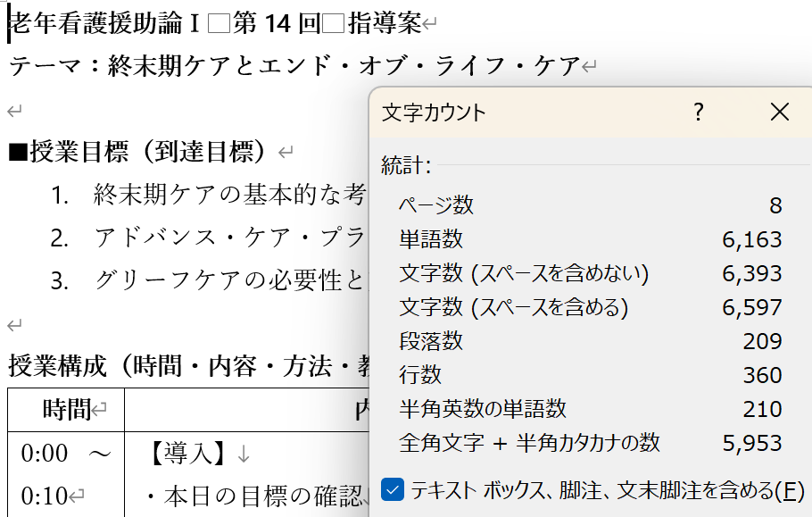The image size is (812, 517).
Task: Click list item 3 starting with グリーフケア
Action: click(229, 280)
